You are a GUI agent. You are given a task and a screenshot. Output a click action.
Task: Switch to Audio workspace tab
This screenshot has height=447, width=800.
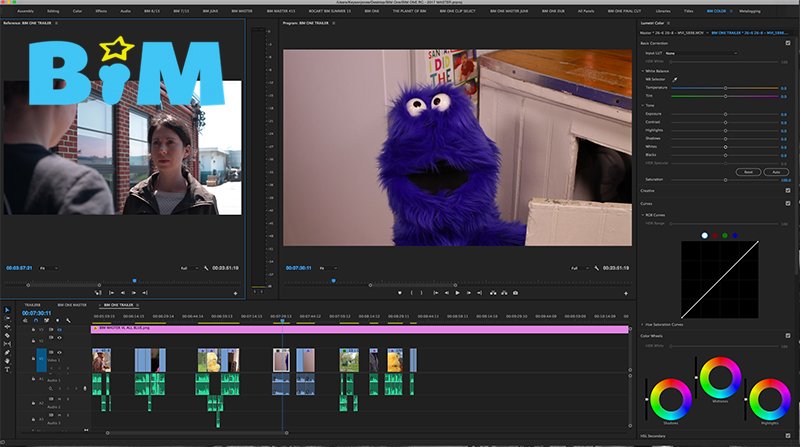[126, 11]
